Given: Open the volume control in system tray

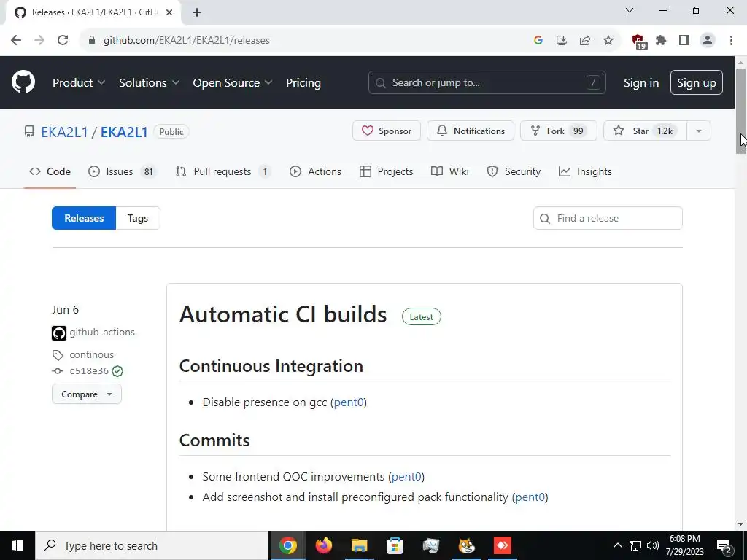Looking at the screenshot, I should coord(653,545).
